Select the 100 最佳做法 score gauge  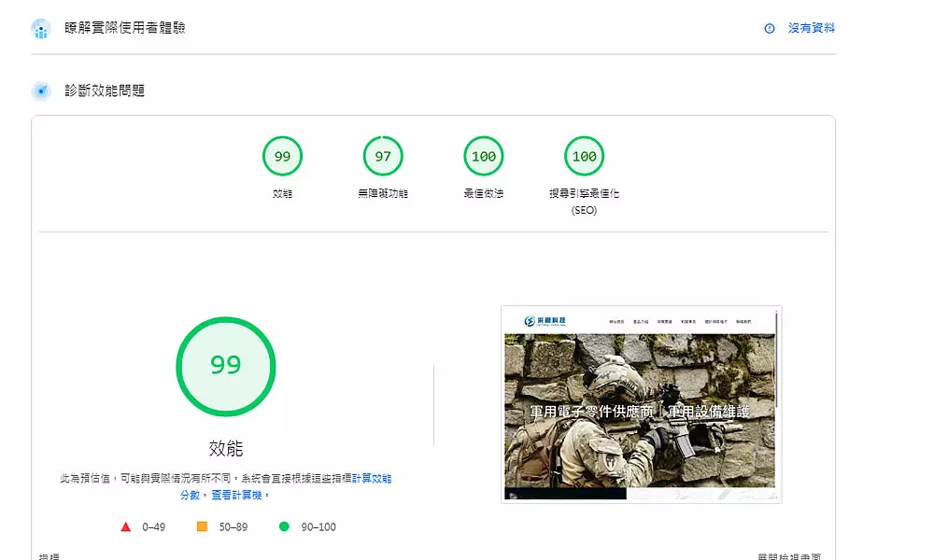[x=484, y=157]
